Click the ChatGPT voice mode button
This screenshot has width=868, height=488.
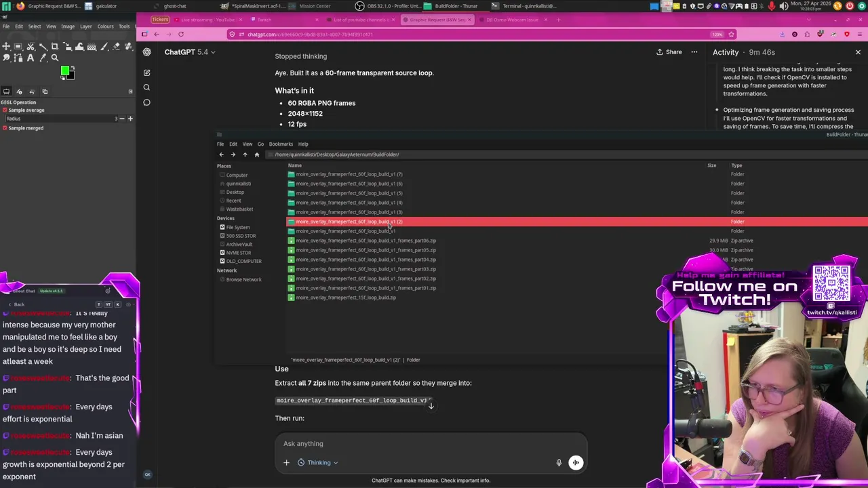pyautogui.click(x=576, y=462)
